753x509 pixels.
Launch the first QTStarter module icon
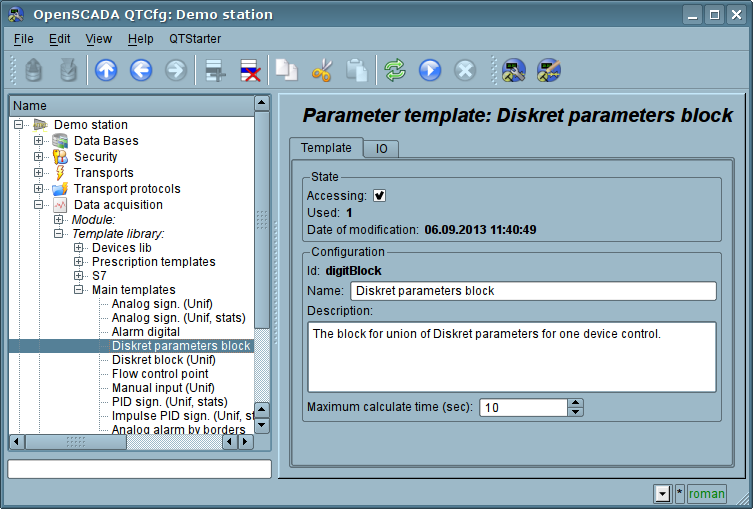(513, 71)
